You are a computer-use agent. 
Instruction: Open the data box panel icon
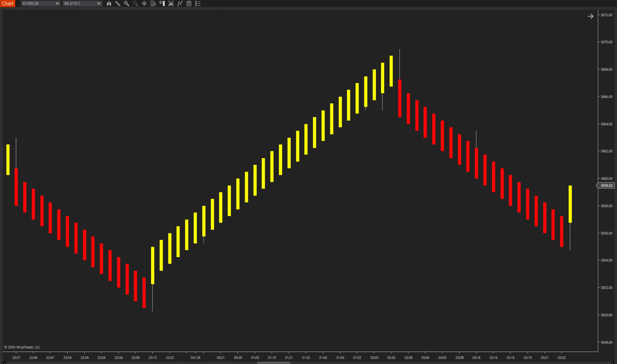point(153,3)
